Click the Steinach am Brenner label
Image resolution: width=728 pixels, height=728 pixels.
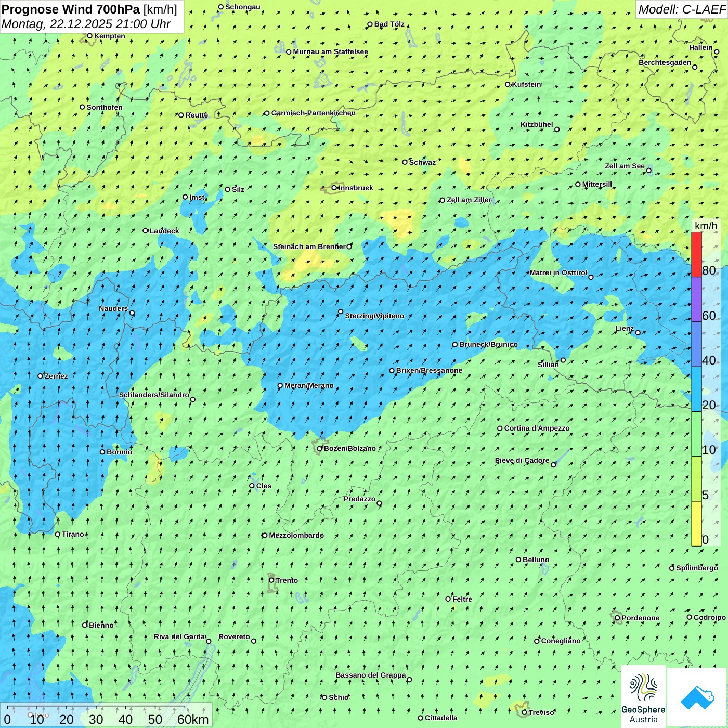point(309,246)
